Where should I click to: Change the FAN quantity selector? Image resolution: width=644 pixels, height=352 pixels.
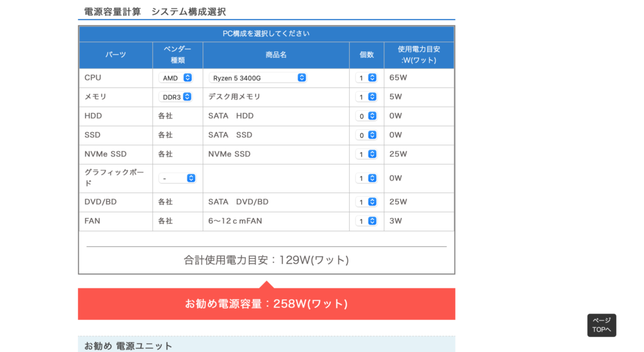[366, 221]
